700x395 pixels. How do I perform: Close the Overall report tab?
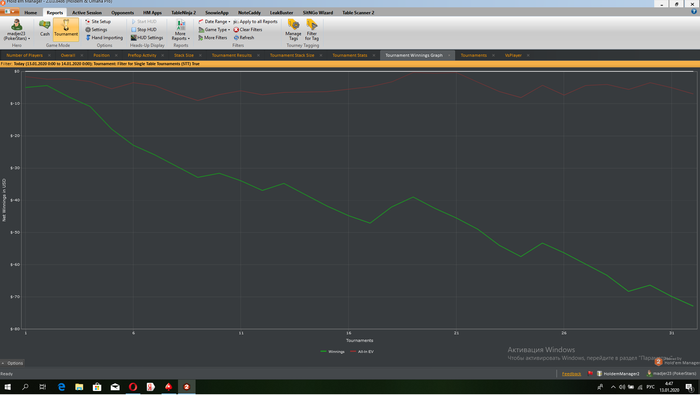82,55
